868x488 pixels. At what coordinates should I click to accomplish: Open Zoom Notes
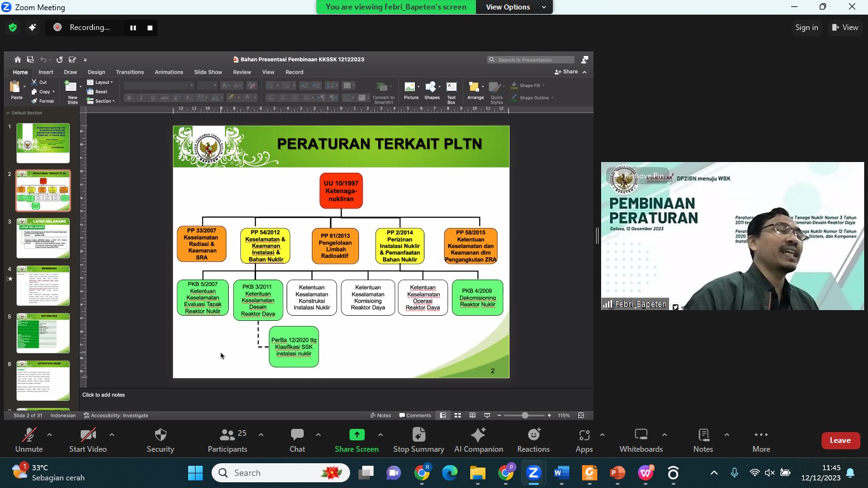(703, 440)
